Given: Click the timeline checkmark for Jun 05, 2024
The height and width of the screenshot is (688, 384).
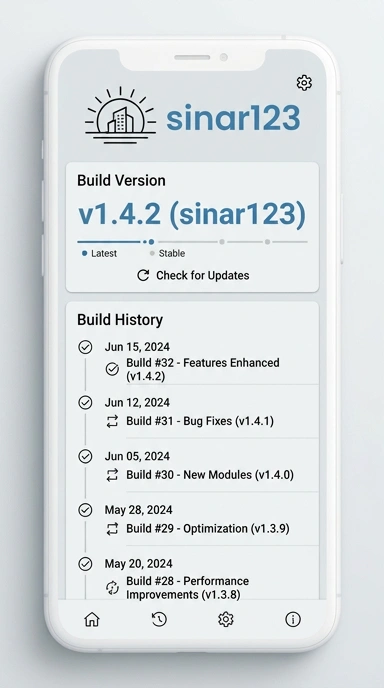Looking at the screenshot, I should (x=85, y=456).
